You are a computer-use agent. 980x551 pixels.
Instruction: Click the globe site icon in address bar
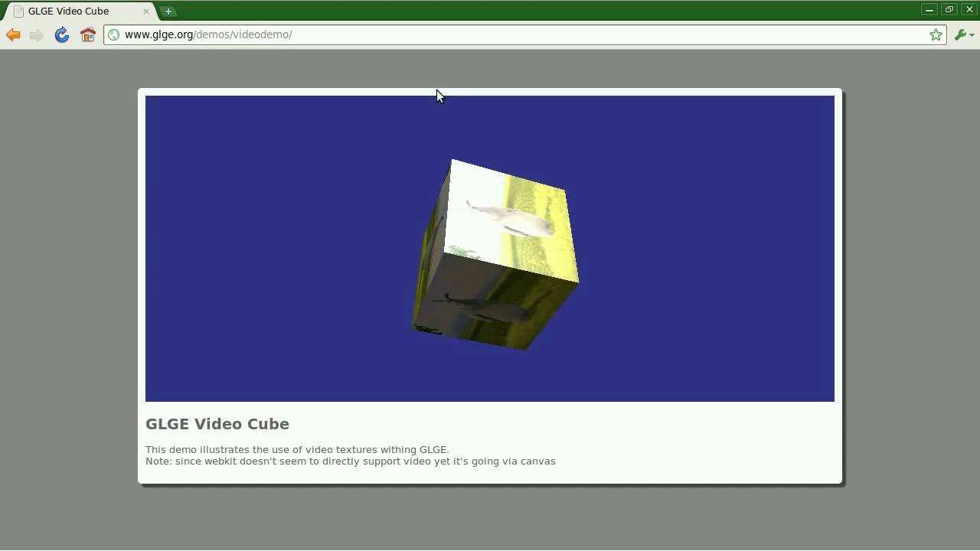click(113, 34)
